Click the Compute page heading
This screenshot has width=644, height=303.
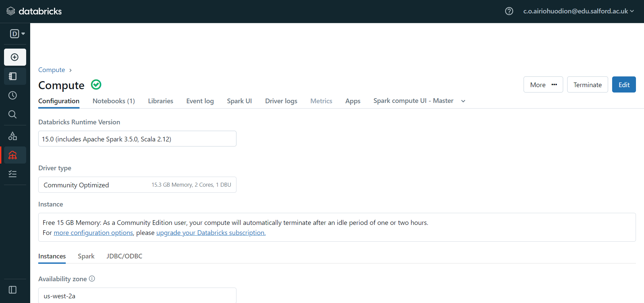pyautogui.click(x=61, y=85)
